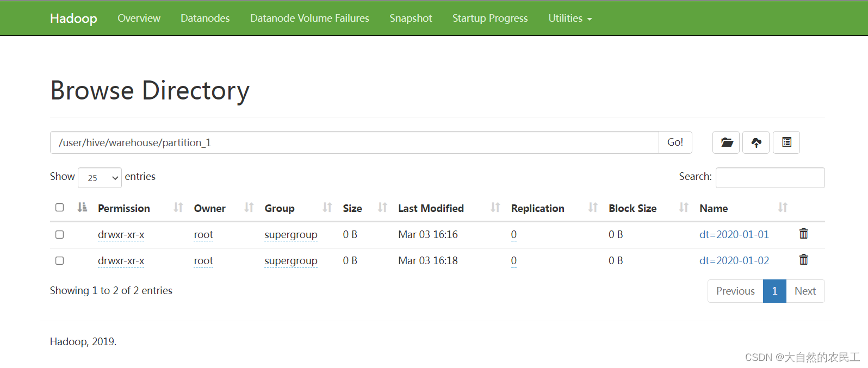Image resolution: width=868 pixels, height=368 pixels.
Task: Click the cut and paste list icon
Action: pyautogui.click(x=786, y=142)
